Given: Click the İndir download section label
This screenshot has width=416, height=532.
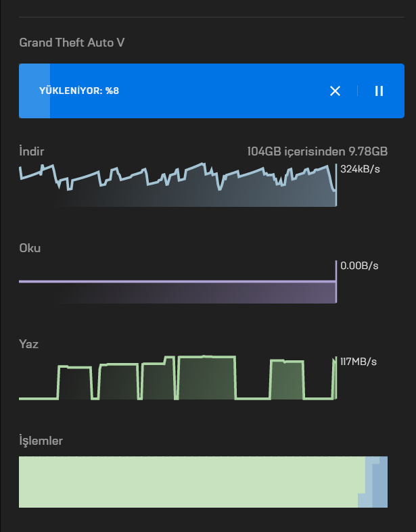Looking at the screenshot, I should [x=31, y=151].
